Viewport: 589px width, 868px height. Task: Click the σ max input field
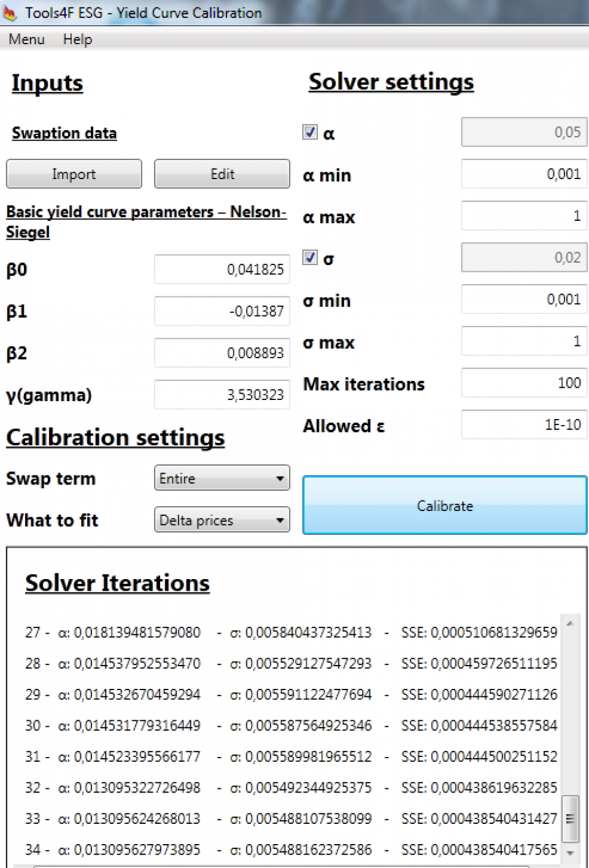coord(523,341)
